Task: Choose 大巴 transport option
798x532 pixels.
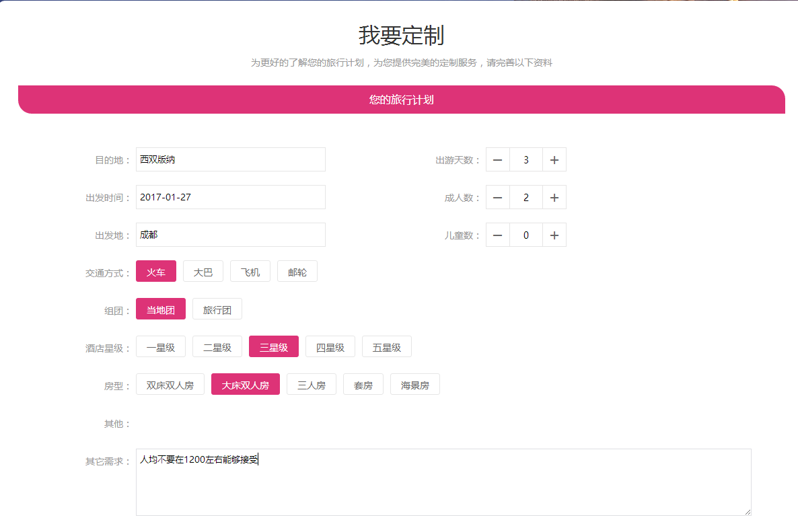Action: tap(203, 272)
